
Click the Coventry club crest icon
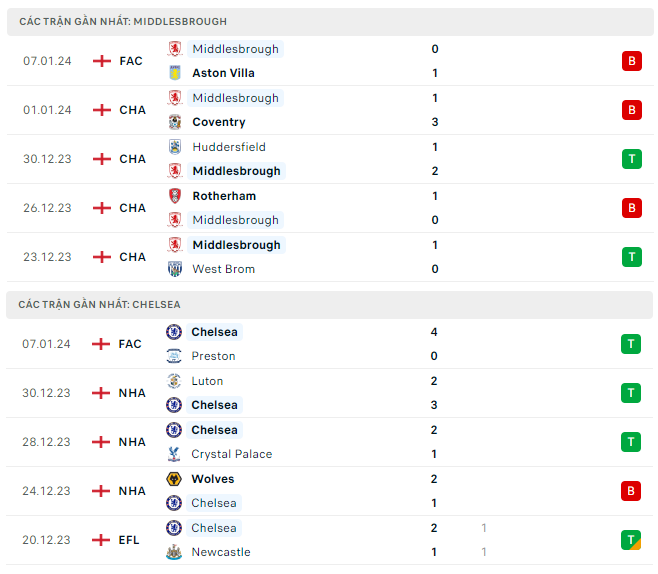point(175,122)
